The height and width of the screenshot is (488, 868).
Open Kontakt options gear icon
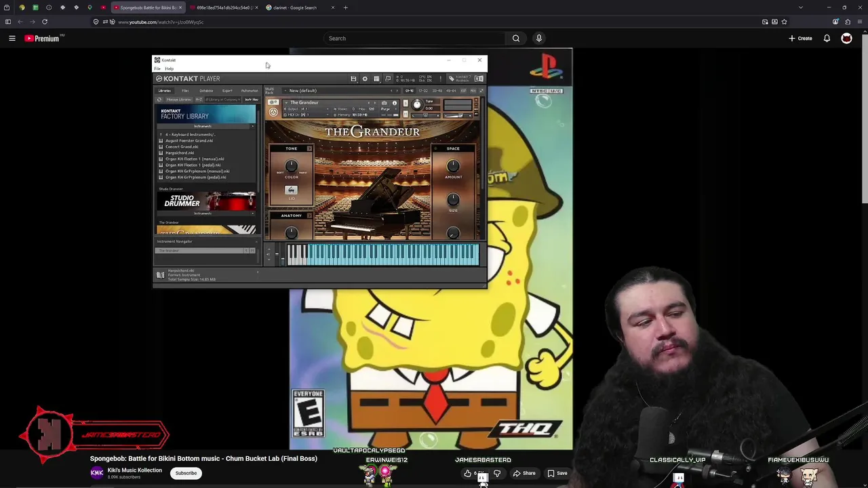365,79
